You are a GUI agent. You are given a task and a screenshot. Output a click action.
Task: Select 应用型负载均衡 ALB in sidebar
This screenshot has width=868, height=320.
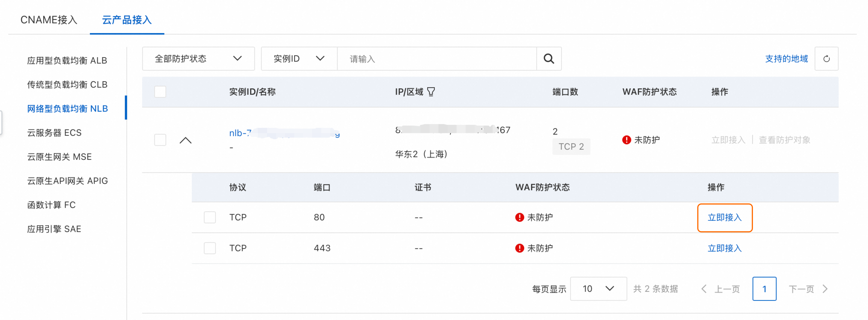click(x=67, y=61)
